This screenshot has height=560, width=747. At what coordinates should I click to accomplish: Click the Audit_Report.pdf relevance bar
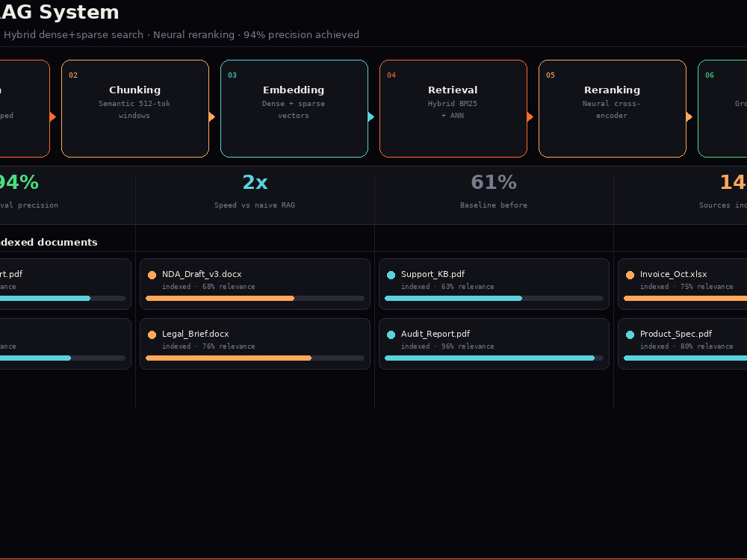coord(494,358)
